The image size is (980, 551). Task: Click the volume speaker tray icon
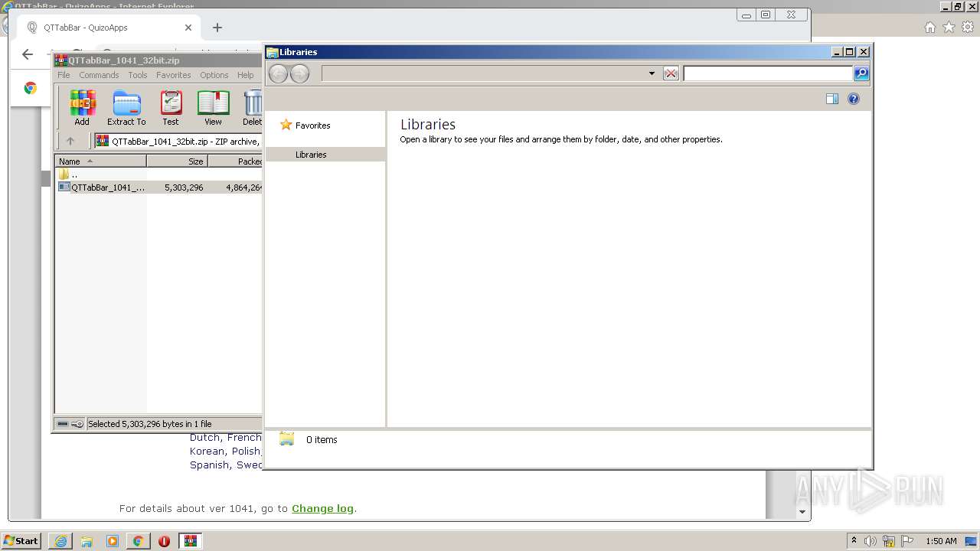[871, 541]
